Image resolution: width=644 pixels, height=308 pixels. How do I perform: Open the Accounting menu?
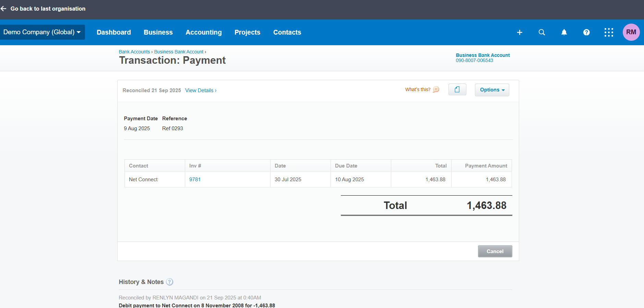click(x=203, y=32)
